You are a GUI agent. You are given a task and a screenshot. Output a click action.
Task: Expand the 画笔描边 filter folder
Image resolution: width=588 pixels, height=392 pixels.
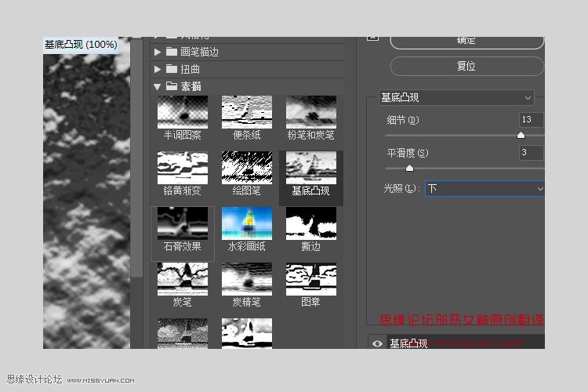pos(158,52)
